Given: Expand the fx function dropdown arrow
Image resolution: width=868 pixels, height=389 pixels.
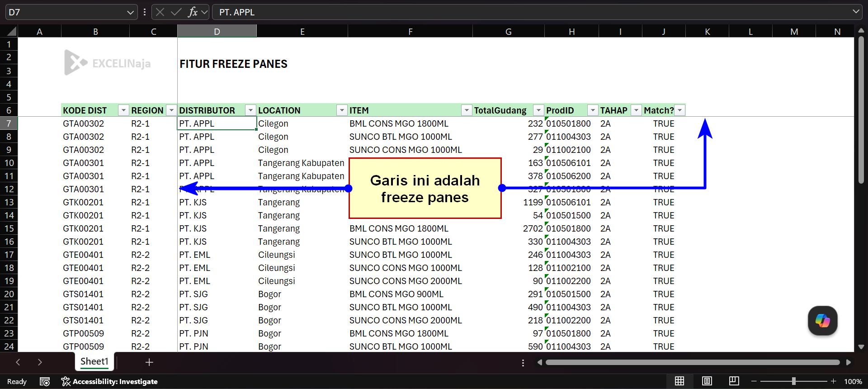Looking at the screenshot, I should [x=204, y=12].
